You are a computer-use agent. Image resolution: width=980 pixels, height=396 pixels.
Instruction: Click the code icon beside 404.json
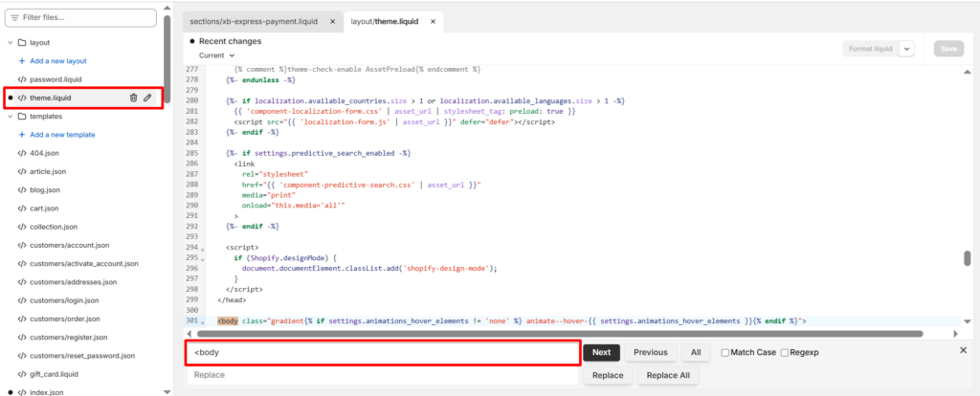[x=22, y=153]
